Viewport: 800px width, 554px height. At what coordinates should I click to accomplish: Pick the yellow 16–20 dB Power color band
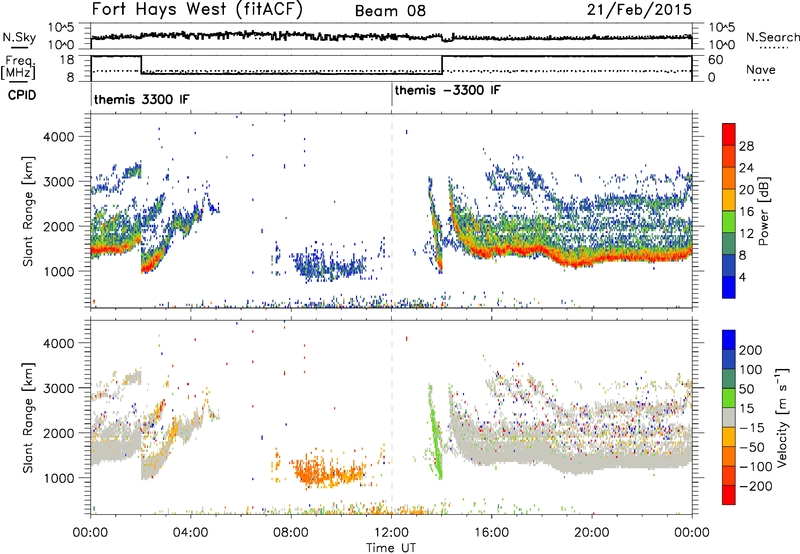pos(729,199)
